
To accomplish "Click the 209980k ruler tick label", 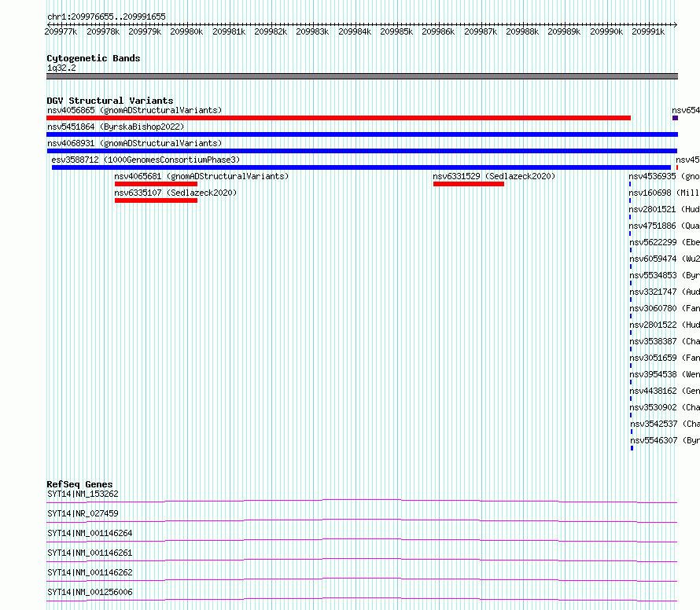I will click(186, 31).
